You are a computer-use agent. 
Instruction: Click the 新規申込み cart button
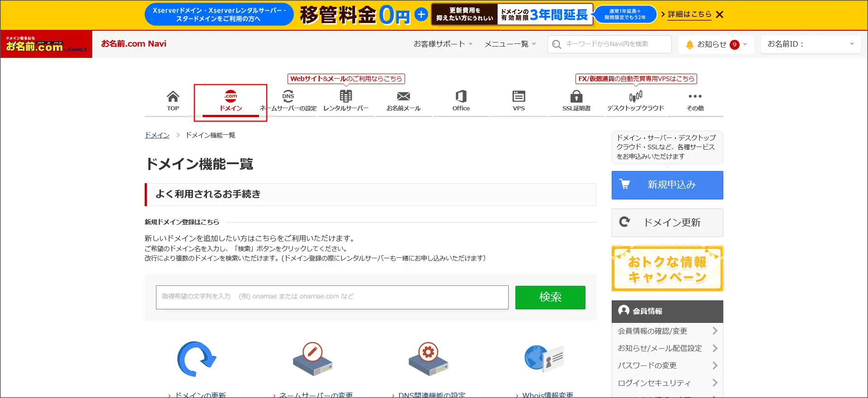667,185
